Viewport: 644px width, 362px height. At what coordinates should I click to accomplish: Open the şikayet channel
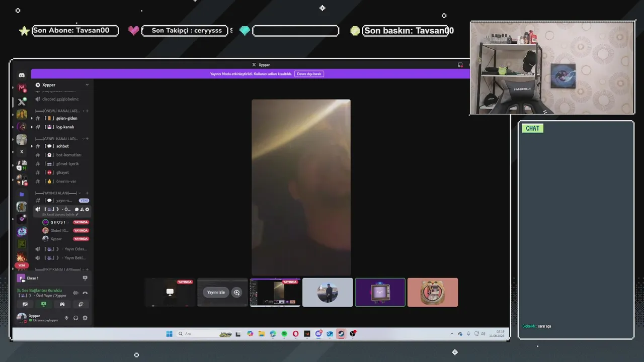coord(62,172)
